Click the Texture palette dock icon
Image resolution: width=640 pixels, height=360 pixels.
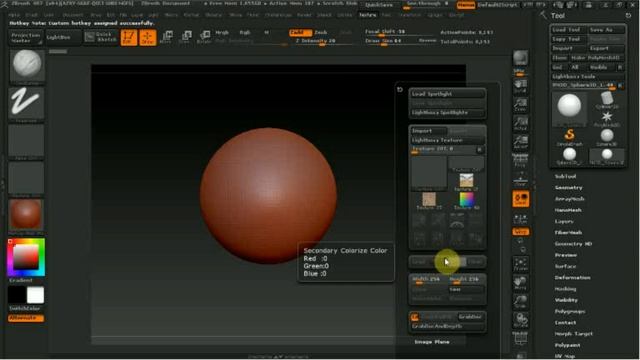(400, 89)
